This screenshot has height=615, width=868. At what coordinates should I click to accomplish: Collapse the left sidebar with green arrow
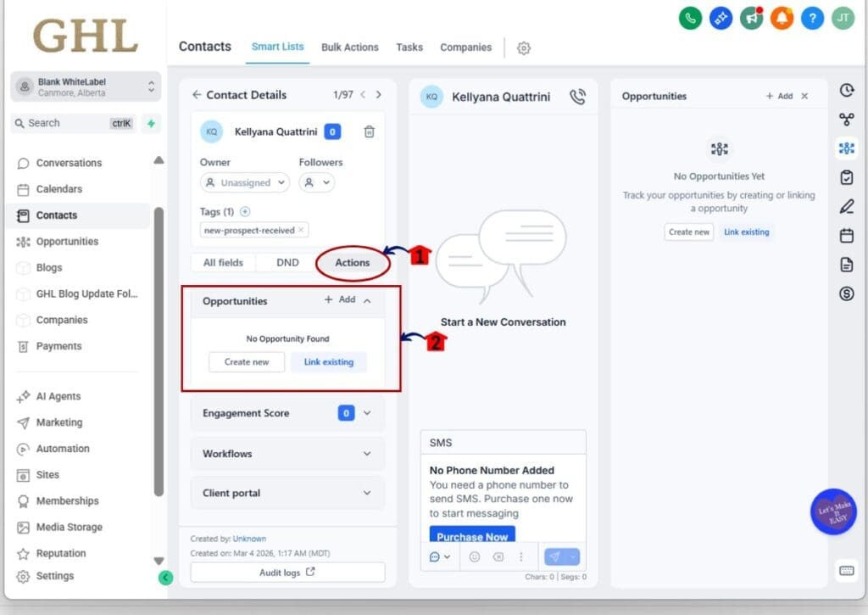(x=165, y=578)
